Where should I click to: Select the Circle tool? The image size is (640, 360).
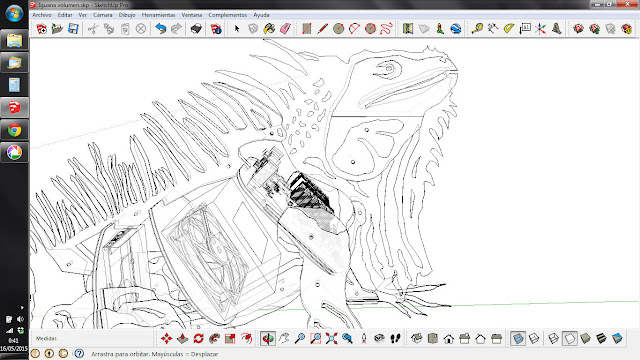[x=338, y=29]
